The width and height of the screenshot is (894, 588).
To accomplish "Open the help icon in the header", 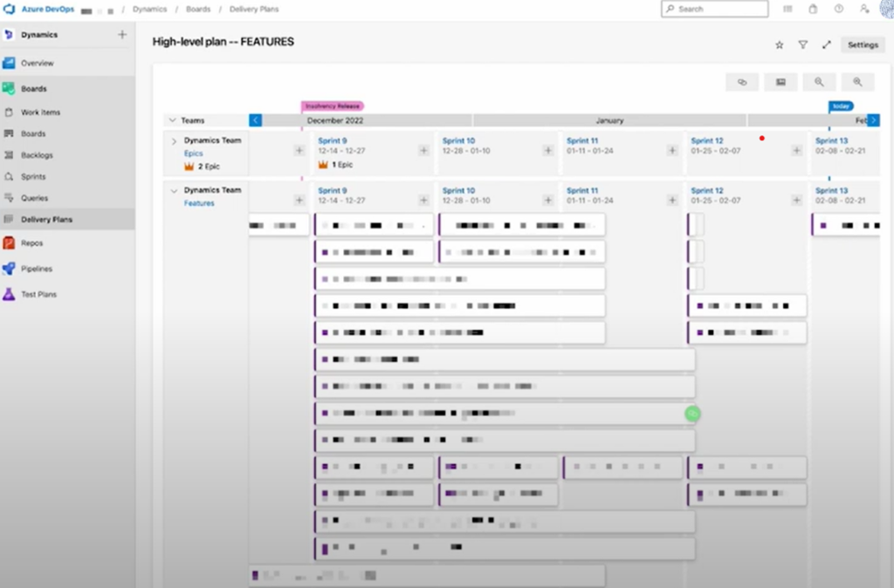I will [838, 9].
